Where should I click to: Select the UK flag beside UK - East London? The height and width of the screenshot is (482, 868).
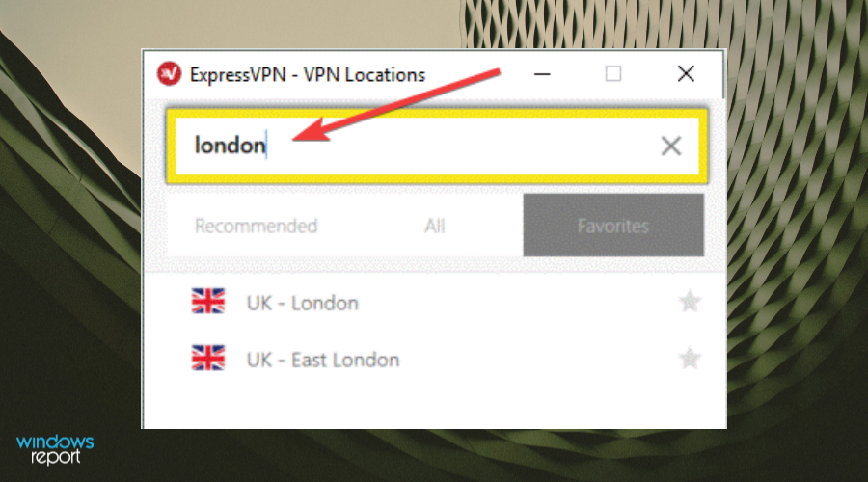pyautogui.click(x=208, y=358)
